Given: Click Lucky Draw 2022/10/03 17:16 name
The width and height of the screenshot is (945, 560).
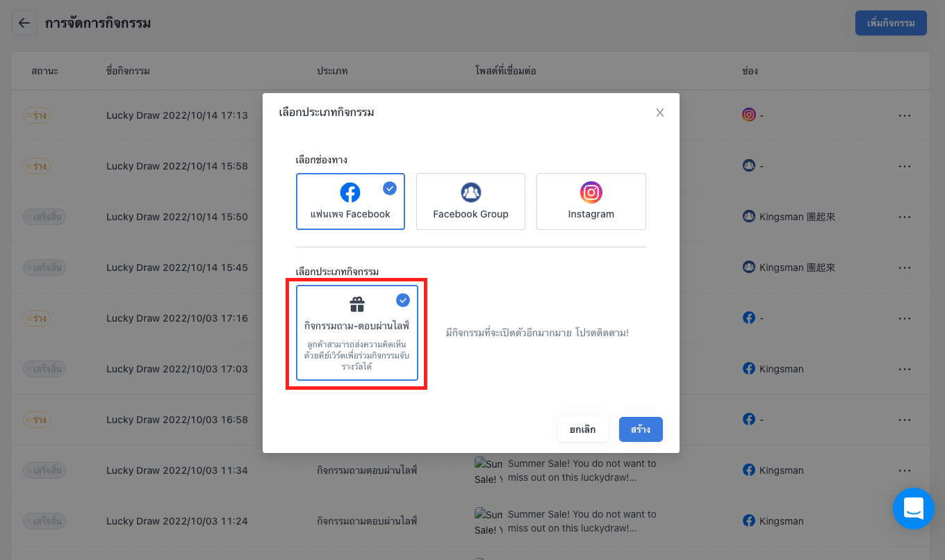Looking at the screenshot, I should (177, 318).
